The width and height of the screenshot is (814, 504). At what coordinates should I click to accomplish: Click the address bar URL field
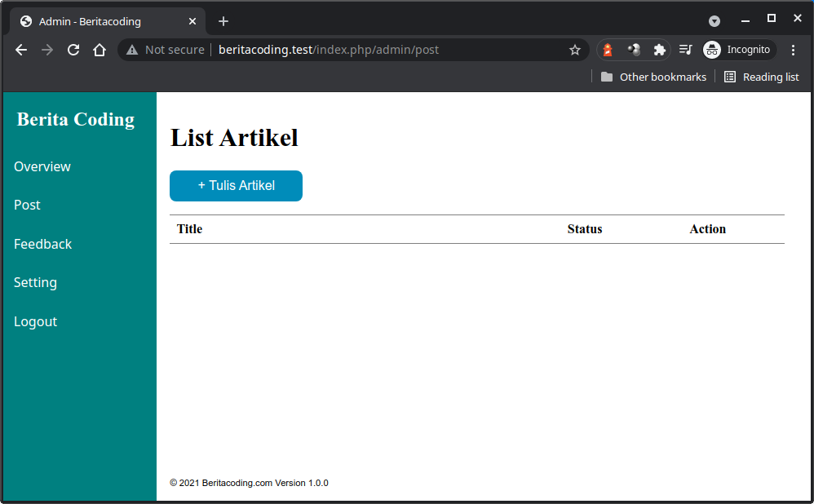tap(367, 50)
